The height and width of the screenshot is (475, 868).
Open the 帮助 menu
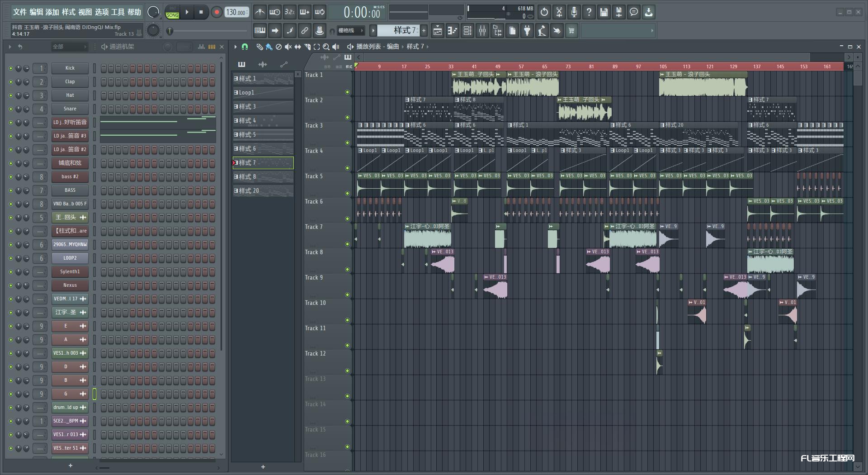[134, 12]
